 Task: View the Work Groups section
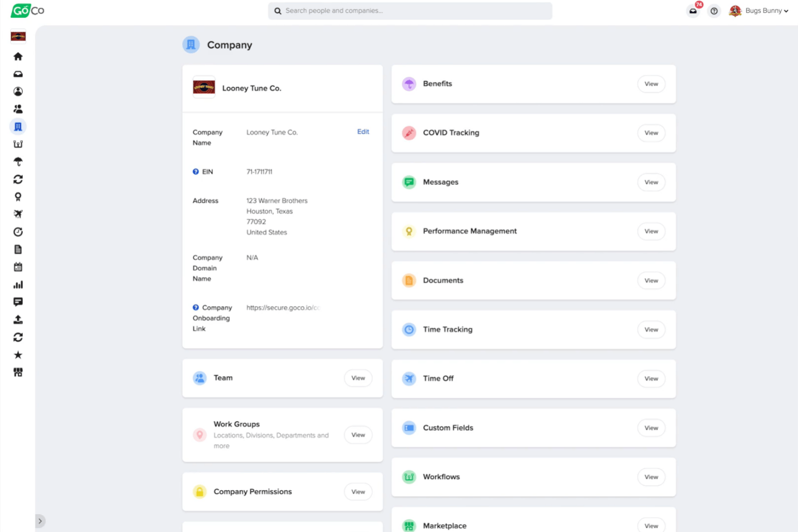pyautogui.click(x=358, y=435)
